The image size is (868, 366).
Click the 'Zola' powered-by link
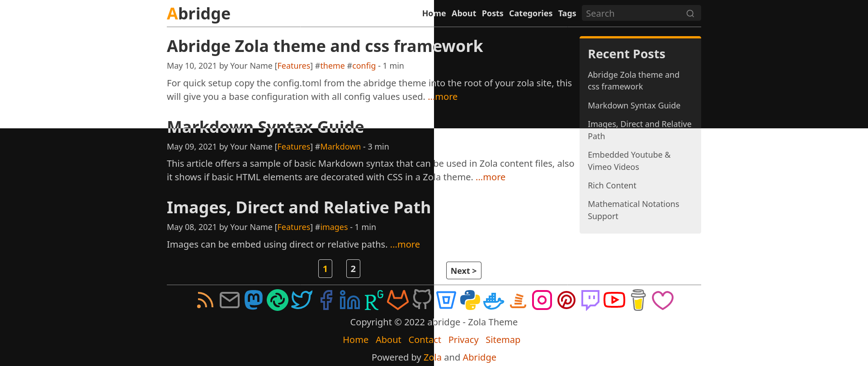coord(432,357)
